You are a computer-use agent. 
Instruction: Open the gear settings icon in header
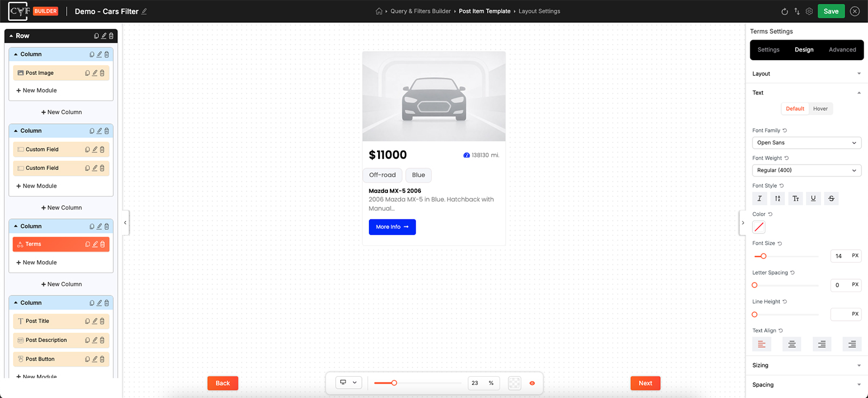tap(809, 11)
